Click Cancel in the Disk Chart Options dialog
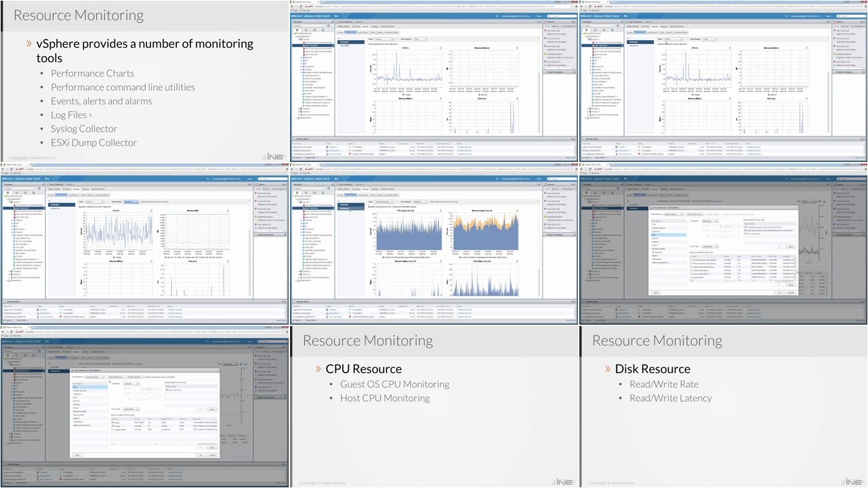 (x=791, y=293)
